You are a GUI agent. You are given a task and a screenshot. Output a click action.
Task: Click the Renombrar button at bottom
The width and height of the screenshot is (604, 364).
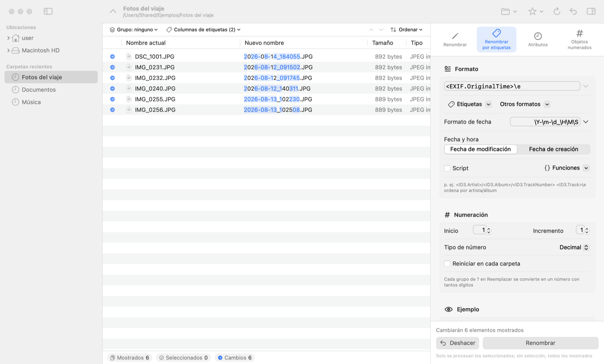tap(541, 343)
